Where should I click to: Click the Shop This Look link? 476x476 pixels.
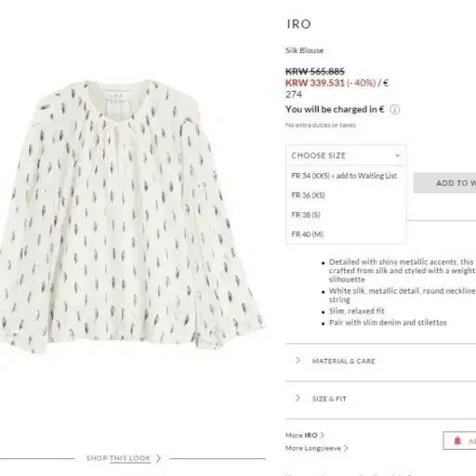point(118,458)
